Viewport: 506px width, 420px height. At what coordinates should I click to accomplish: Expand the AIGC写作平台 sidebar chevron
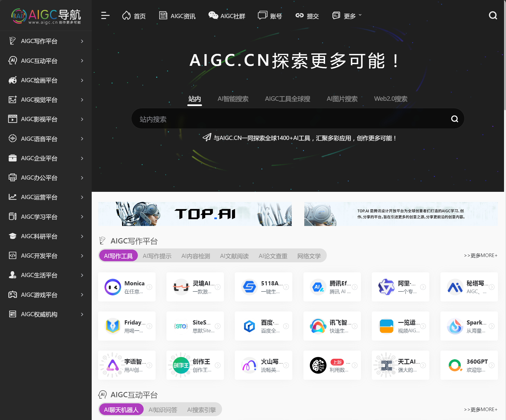[x=82, y=41]
